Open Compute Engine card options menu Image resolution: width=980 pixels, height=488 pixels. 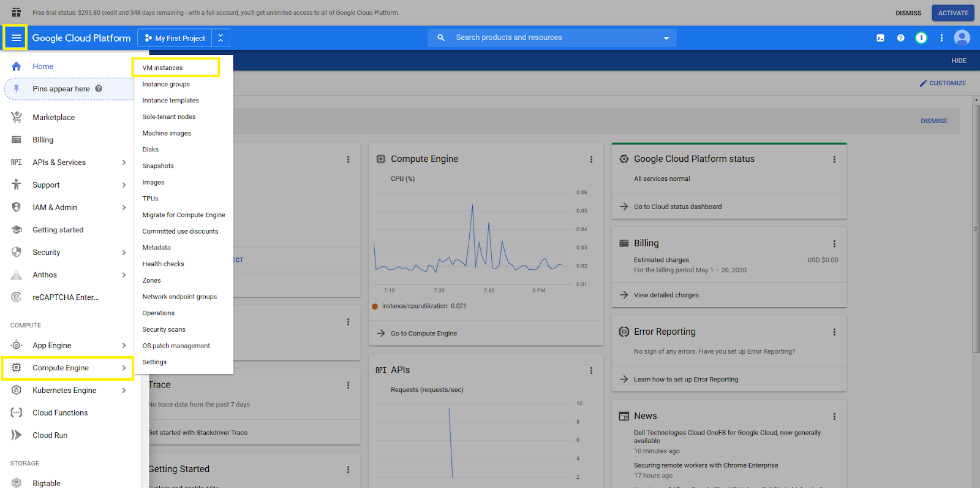click(x=591, y=159)
